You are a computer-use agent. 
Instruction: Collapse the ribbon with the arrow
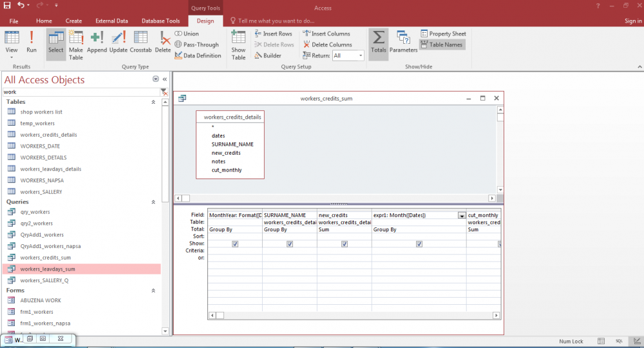point(639,66)
